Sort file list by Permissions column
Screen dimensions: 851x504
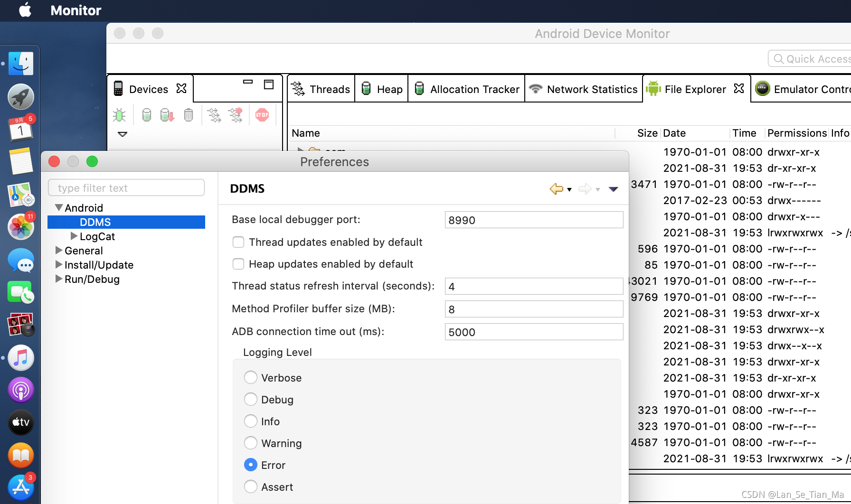(x=797, y=133)
